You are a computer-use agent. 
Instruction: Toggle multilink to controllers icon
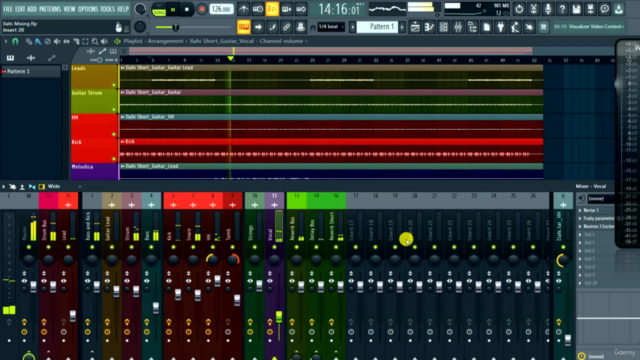pyautogui.click(x=287, y=27)
